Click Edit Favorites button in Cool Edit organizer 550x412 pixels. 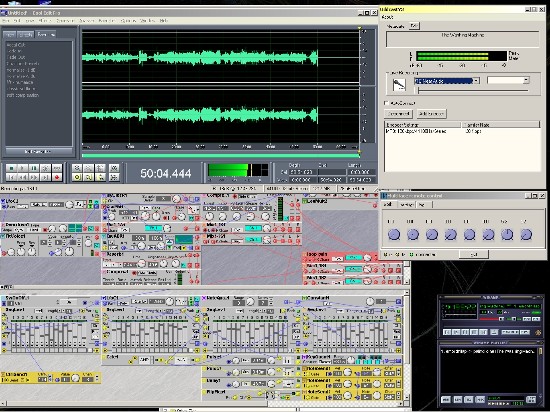pyautogui.click(x=38, y=151)
